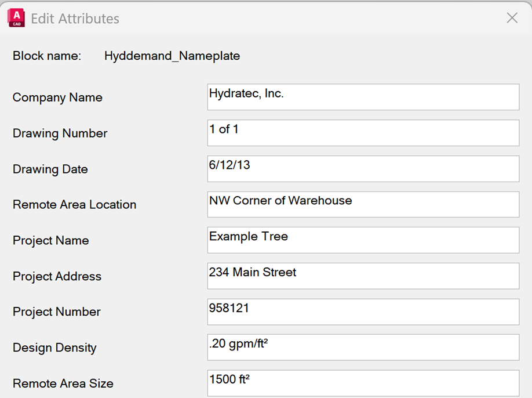Select the Company Name input containing Hydratec, Inc.
Image resolution: width=532 pixels, height=398 pixels.
363,97
